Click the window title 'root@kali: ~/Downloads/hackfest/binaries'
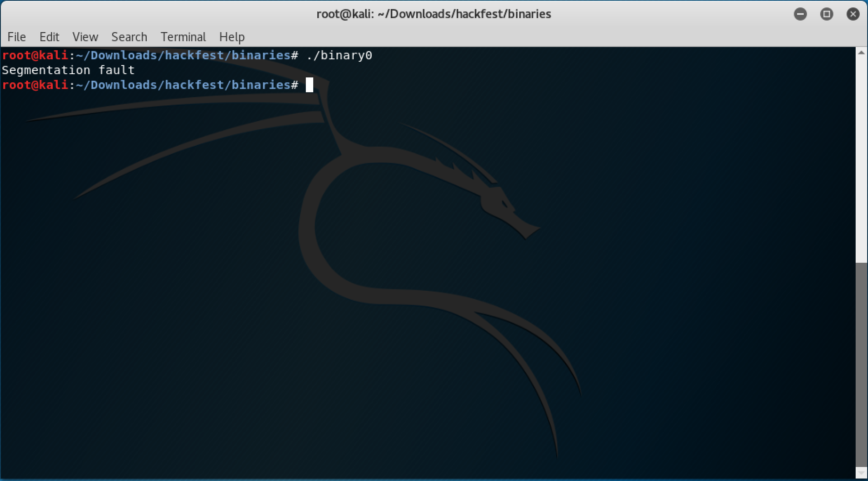This screenshot has width=868, height=481. pyautogui.click(x=434, y=14)
